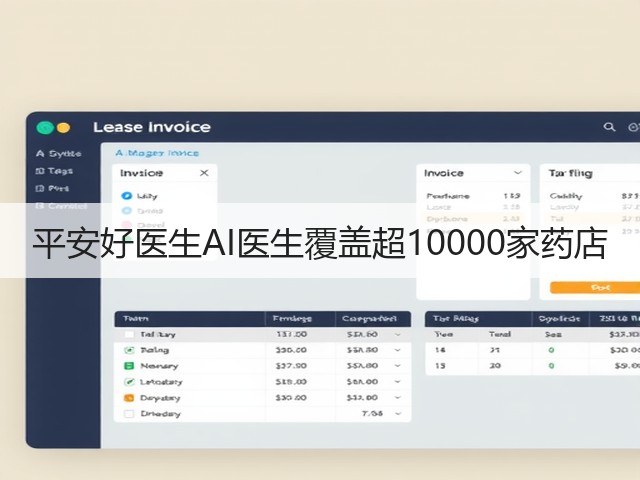Toggle the empty checkbox in Dreadey row
The width and height of the screenshot is (640, 480).
[x=129, y=413]
